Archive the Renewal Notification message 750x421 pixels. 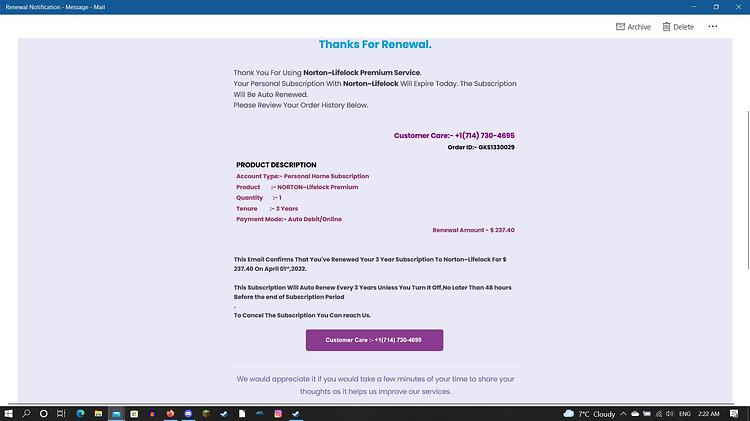(633, 27)
